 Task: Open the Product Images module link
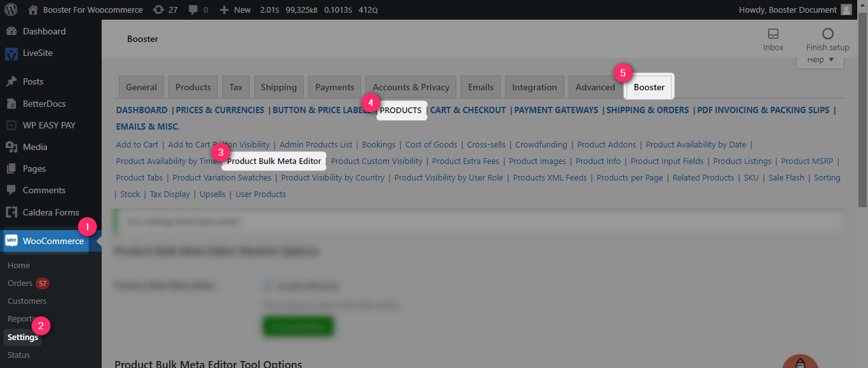538,161
